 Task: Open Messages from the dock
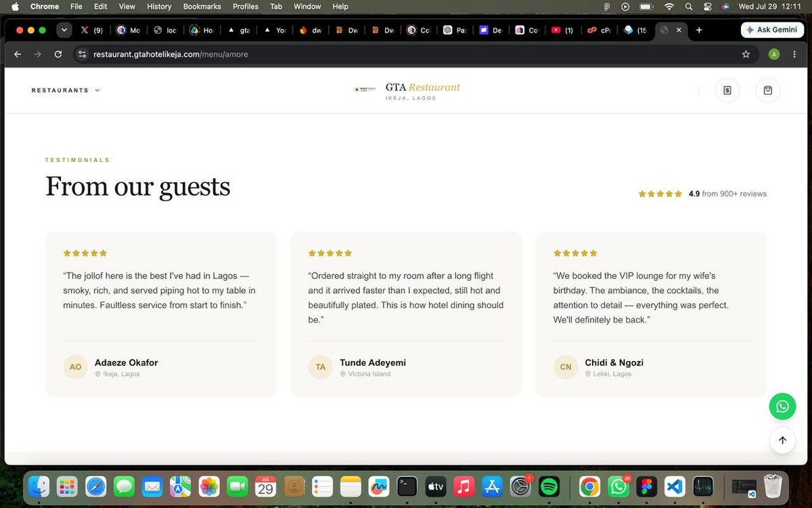click(124, 486)
